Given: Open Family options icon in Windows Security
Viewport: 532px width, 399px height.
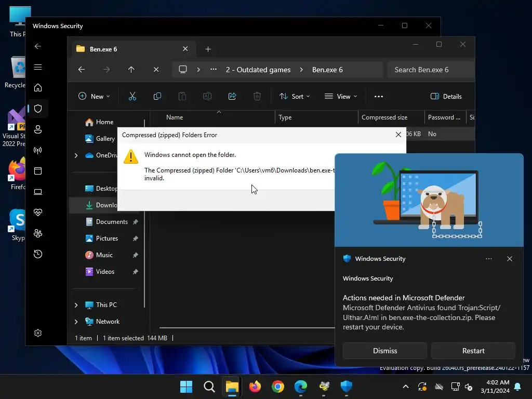Looking at the screenshot, I should point(38,233).
